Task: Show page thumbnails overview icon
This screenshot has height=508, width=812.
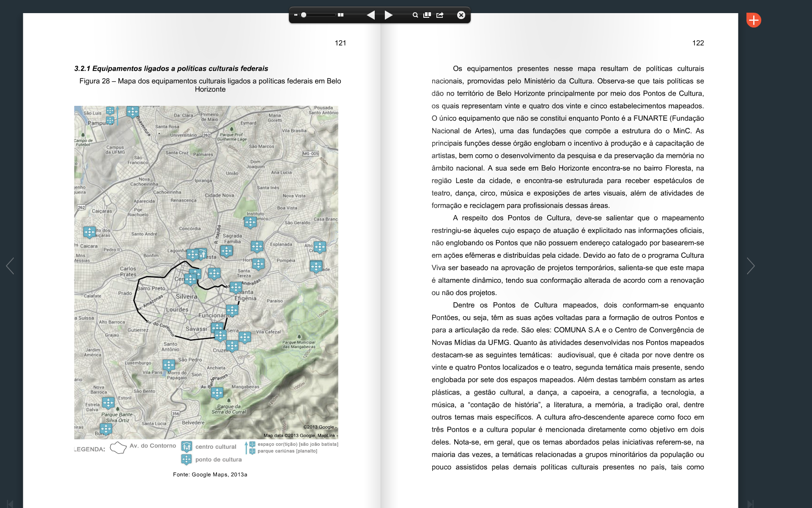Action: pos(427,15)
